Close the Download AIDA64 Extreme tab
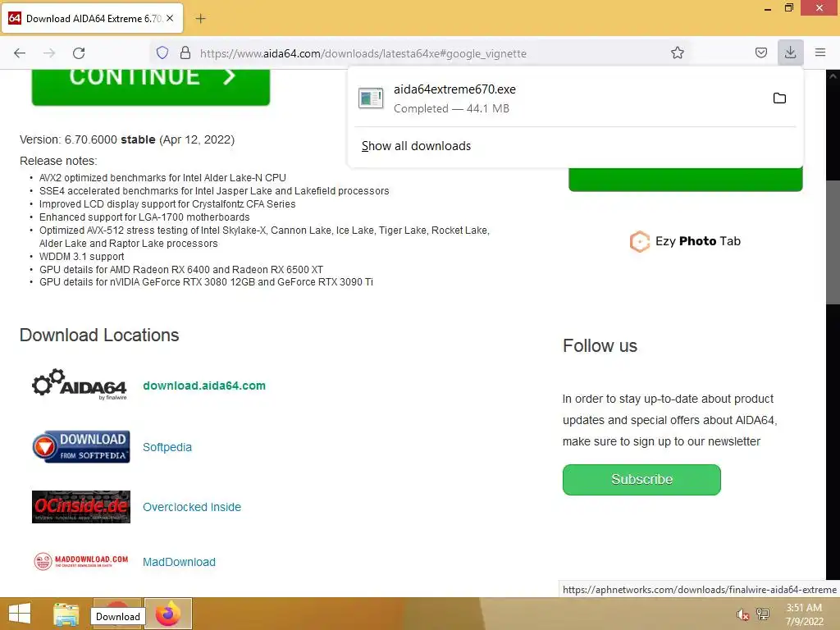Screen dimensions: 840x630 click(x=170, y=18)
